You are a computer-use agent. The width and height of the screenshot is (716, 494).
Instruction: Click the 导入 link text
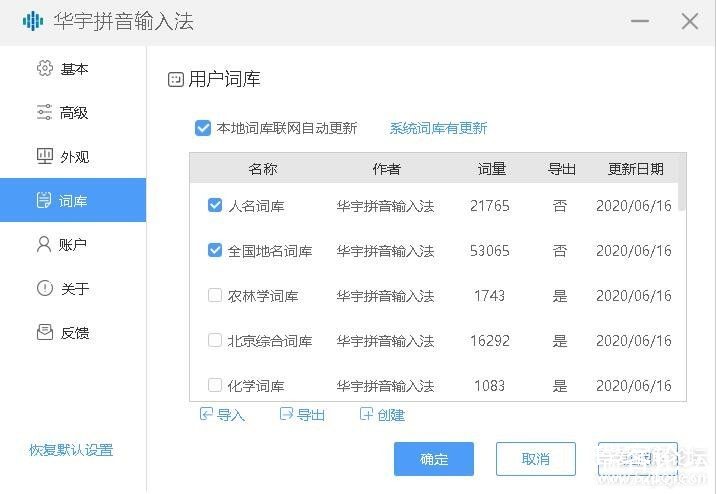tap(231, 415)
